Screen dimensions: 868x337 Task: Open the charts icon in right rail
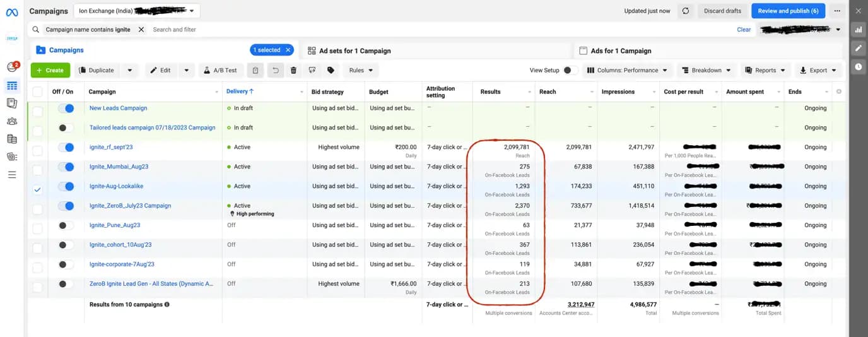pos(858,30)
